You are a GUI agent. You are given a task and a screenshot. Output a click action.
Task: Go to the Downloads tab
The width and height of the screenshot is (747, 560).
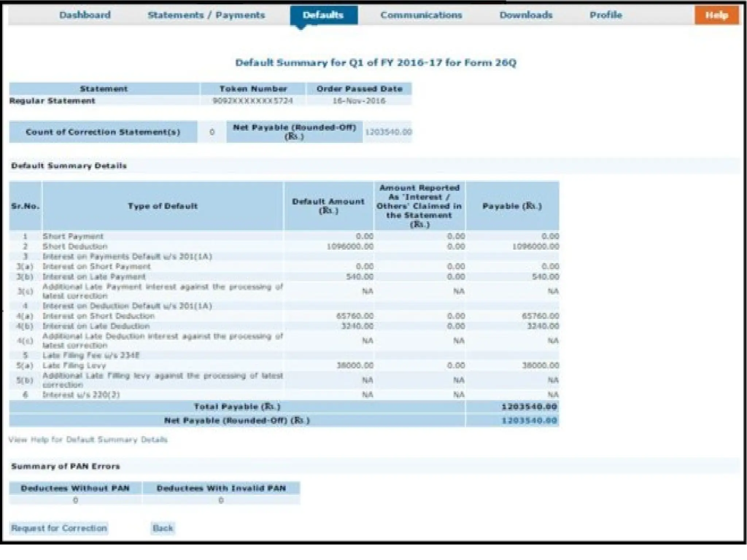[526, 15]
